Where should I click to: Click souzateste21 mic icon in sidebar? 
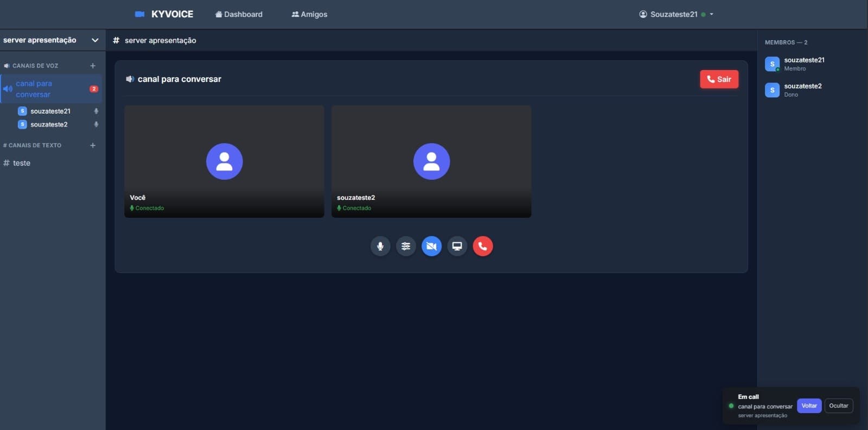coord(96,111)
